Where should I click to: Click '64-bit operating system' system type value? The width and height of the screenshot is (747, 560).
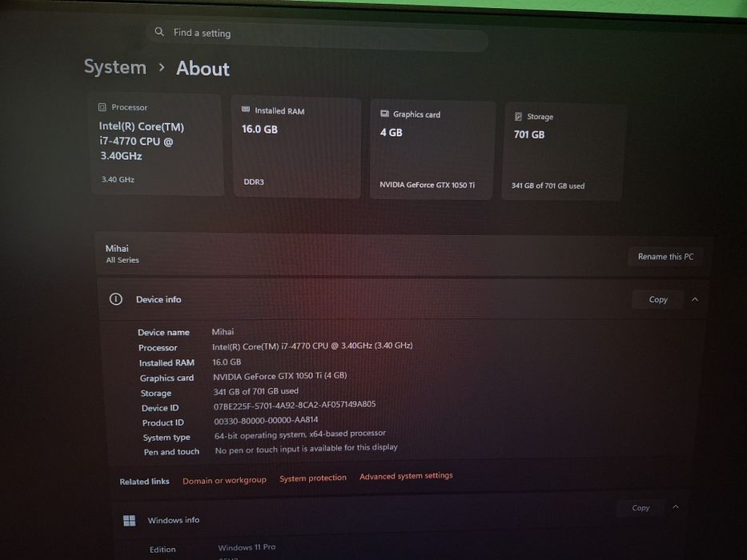(x=300, y=434)
